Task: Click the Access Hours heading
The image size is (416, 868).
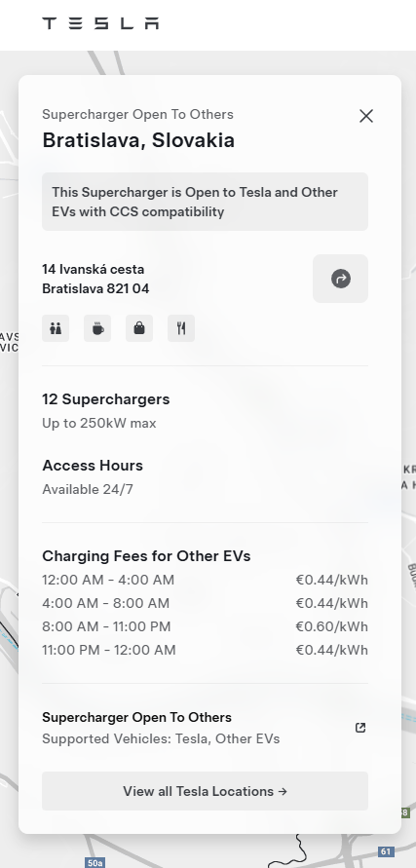Action: coord(93,466)
